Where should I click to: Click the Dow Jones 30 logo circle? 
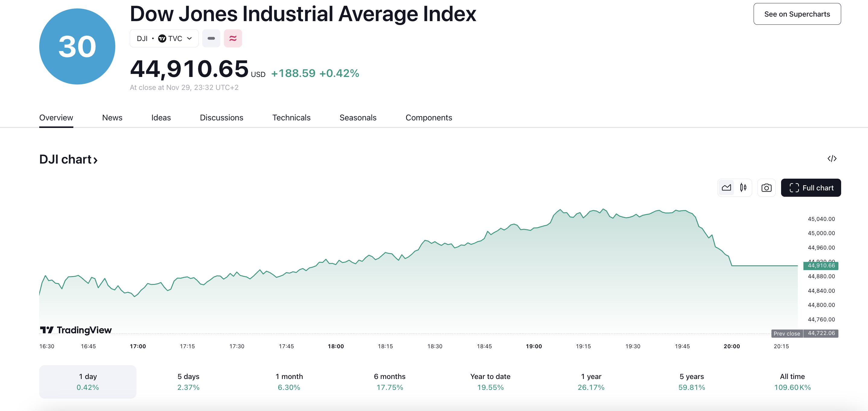point(77,46)
